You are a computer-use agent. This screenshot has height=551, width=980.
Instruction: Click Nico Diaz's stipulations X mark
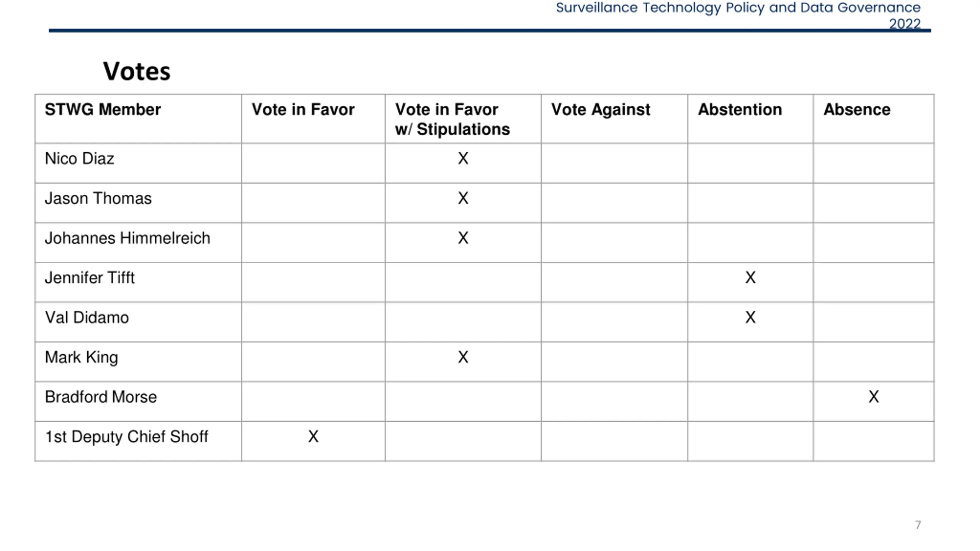coord(463,158)
